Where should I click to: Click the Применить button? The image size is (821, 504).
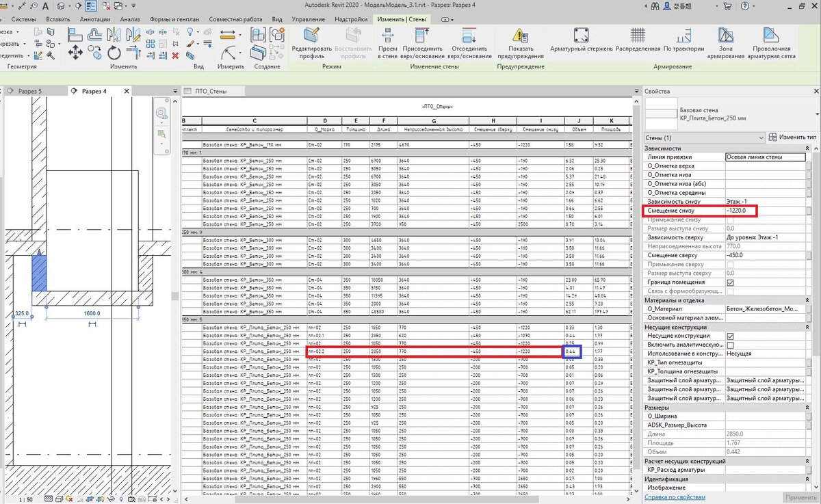802,497
